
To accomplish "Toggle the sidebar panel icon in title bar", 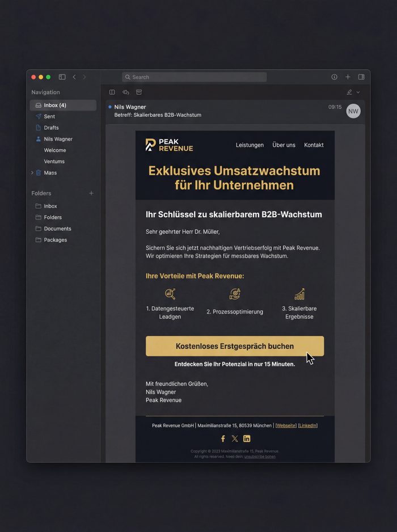I will point(62,77).
